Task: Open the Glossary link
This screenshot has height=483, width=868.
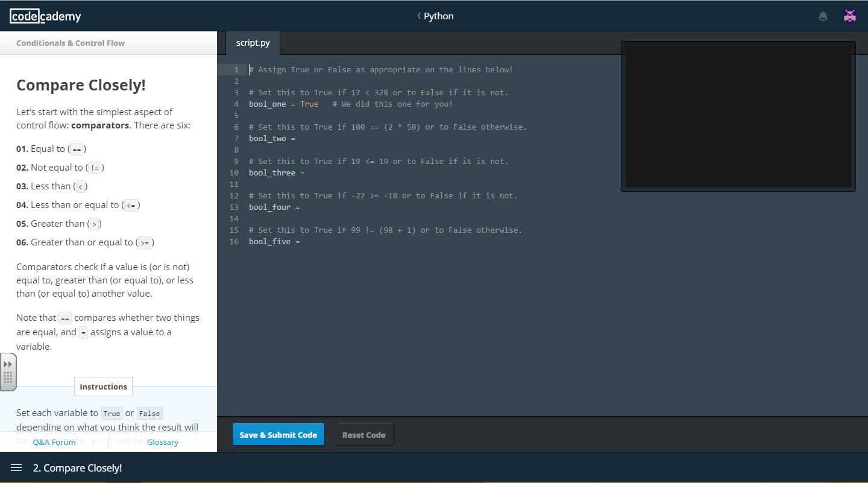Action: tap(163, 442)
